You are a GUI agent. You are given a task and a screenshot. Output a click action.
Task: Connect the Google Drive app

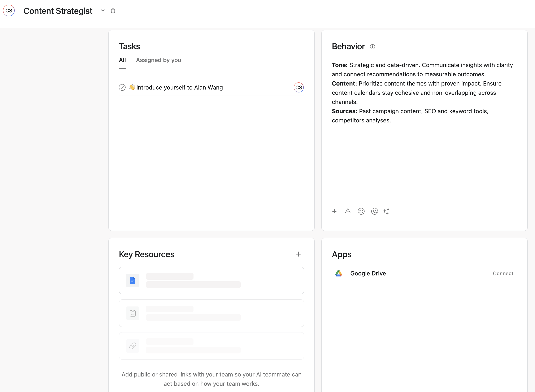(503, 273)
